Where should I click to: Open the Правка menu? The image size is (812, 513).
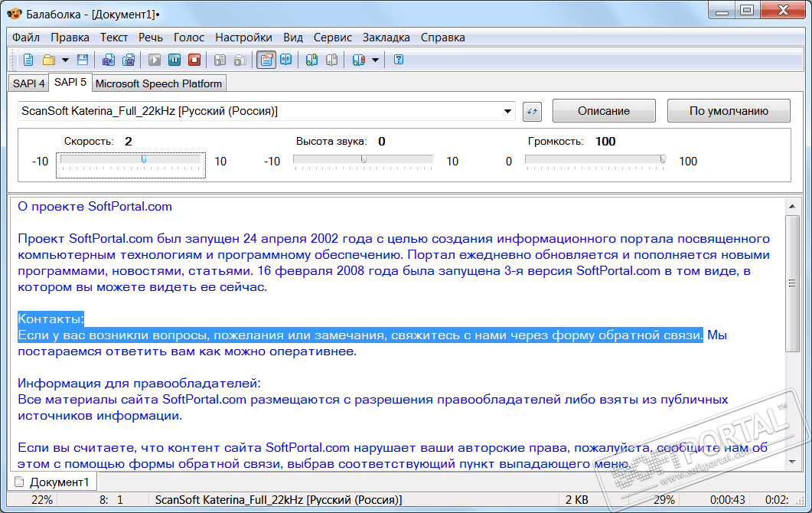70,38
